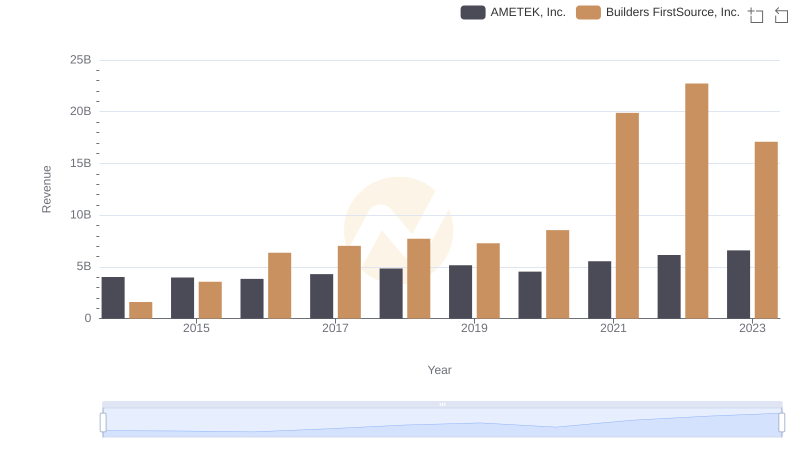Click the 2023 x-axis label

752,328
